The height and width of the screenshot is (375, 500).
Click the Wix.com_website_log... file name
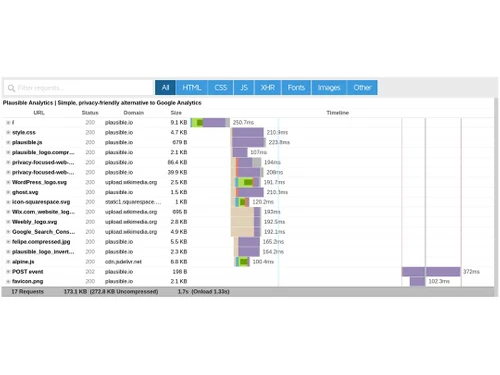pos(43,212)
